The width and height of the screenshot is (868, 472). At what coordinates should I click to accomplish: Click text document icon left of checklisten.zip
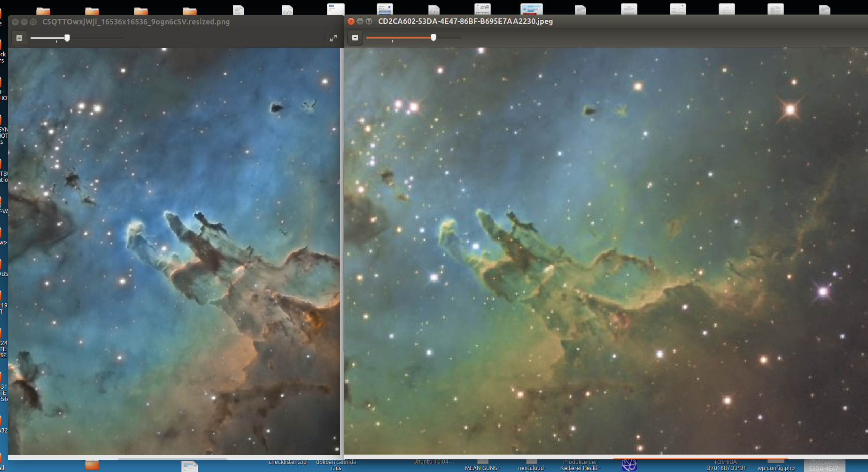190,466
